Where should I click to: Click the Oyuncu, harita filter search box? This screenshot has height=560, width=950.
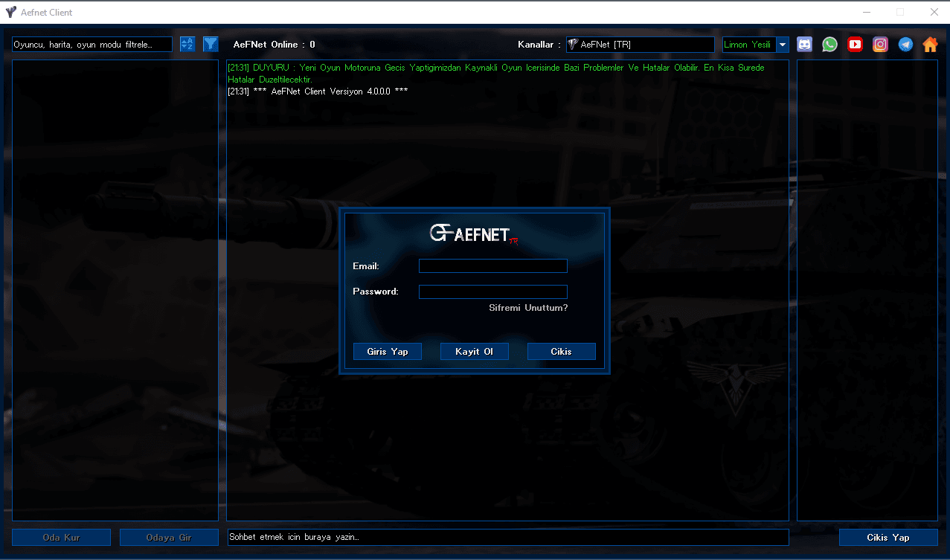tap(92, 45)
